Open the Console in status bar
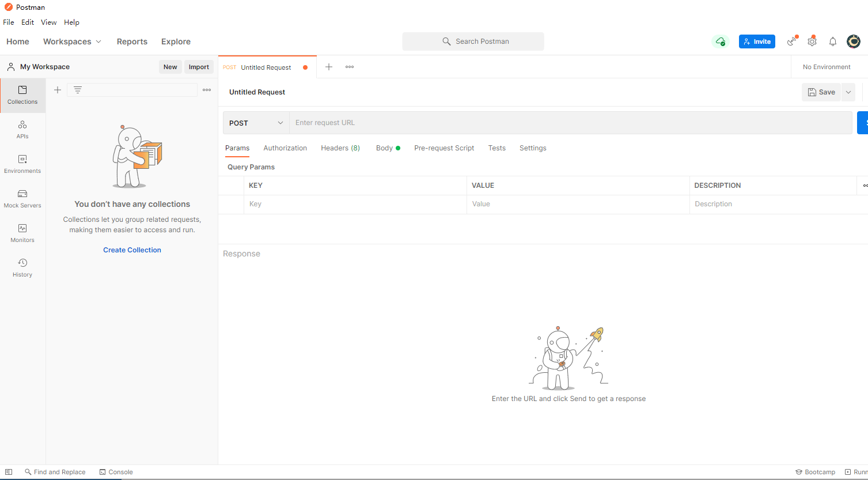This screenshot has height=480, width=868. pyautogui.click(x=116, y=472)
